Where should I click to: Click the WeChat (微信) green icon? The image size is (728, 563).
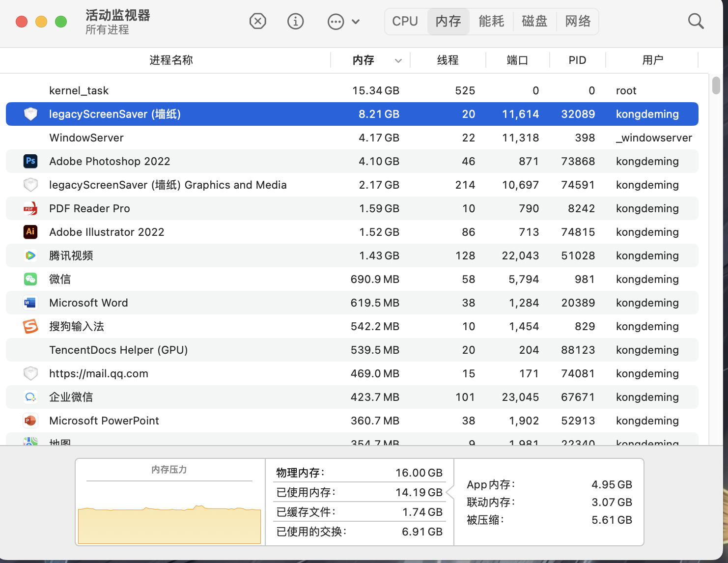click(30, 279)
